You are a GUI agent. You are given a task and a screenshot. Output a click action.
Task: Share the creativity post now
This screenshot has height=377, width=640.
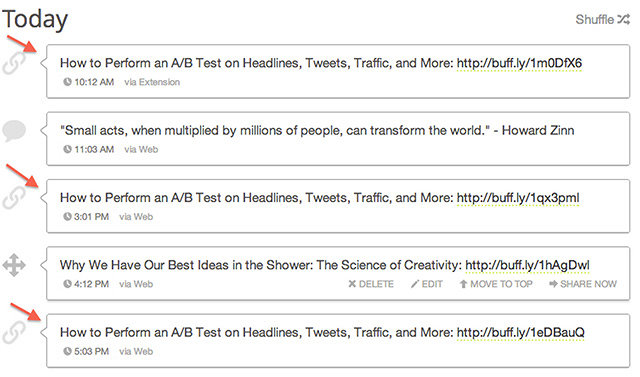point(583,284)
